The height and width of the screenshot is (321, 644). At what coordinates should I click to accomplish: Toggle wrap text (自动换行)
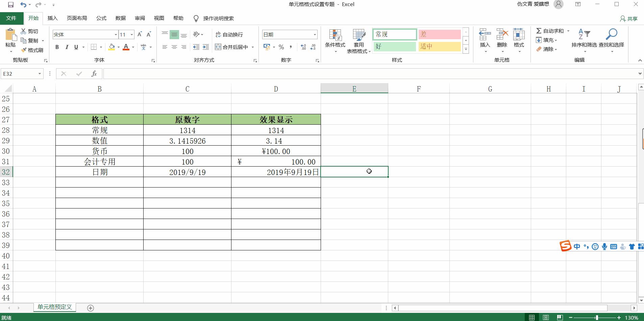pyautogui.click(x=230, y=34)
